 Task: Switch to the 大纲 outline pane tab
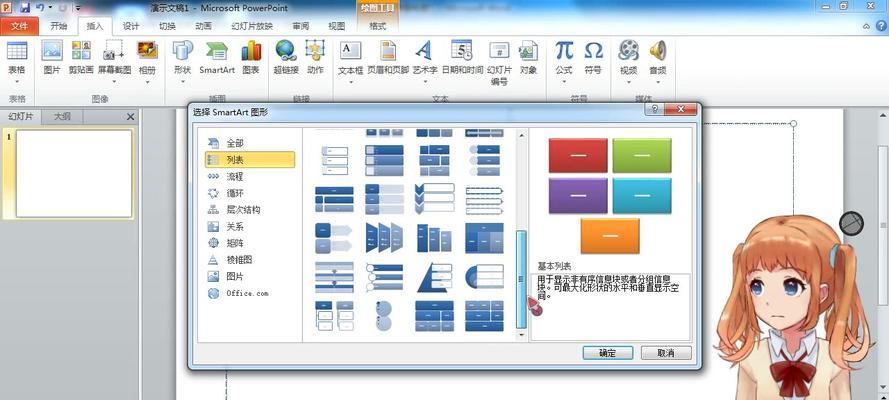(x=62, y=117)
